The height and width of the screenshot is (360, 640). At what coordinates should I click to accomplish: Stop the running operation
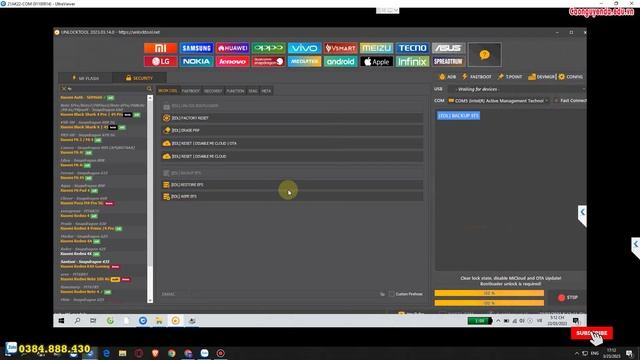(x=568, y=298)
